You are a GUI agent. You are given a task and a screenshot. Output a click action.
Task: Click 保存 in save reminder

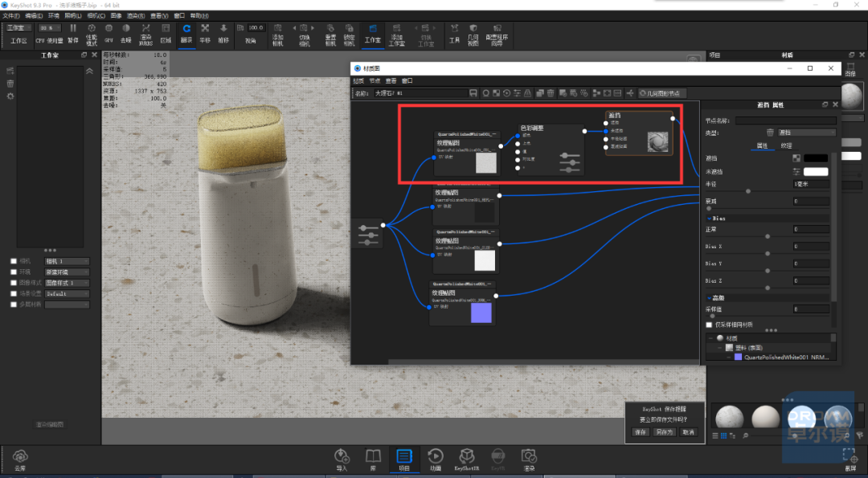[641, 432]
